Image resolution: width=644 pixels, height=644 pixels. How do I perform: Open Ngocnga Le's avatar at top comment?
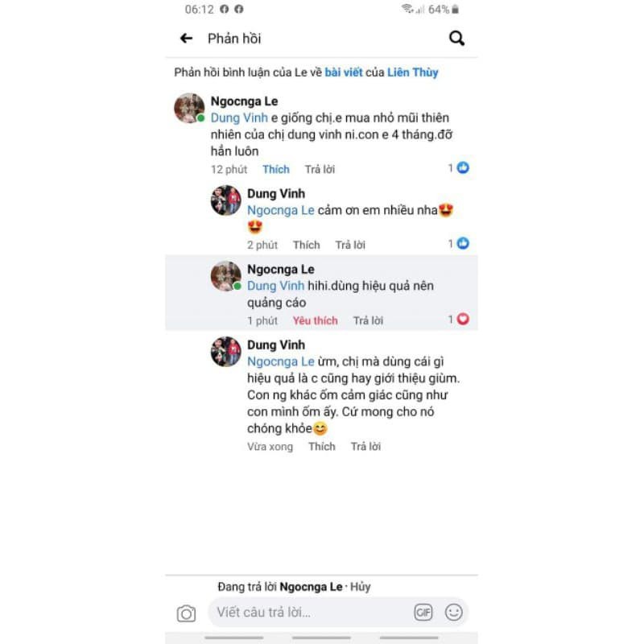pos(189,108)
